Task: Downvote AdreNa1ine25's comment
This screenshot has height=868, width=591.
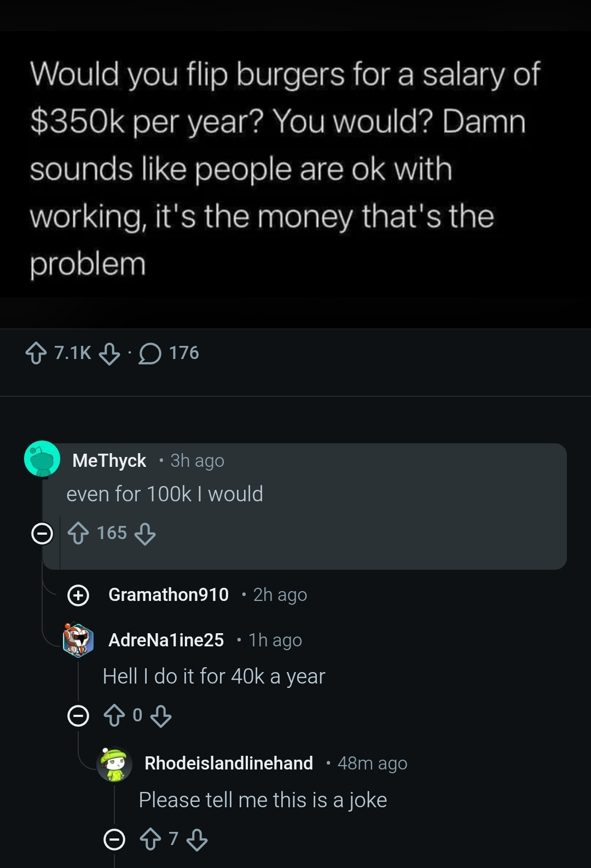Action: pos(161,715)
